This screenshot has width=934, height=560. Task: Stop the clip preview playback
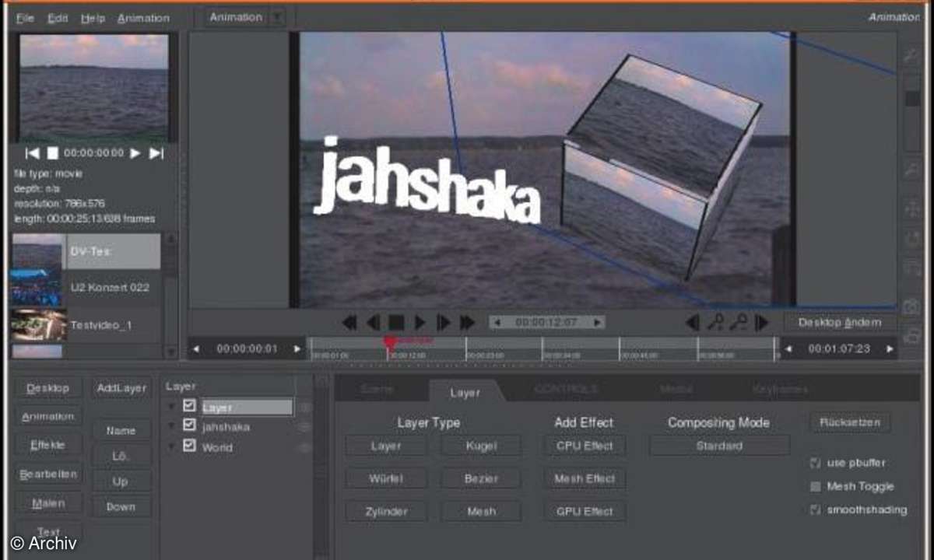[53, 153]
